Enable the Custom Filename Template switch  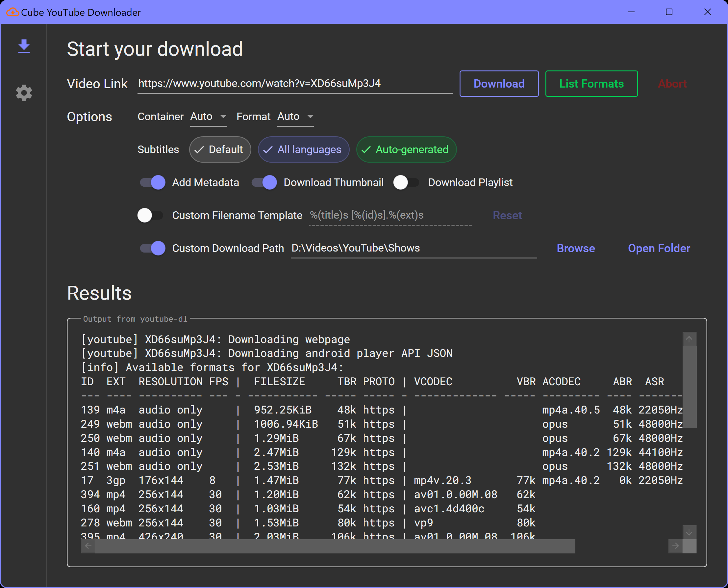click(x=150, y=215)
